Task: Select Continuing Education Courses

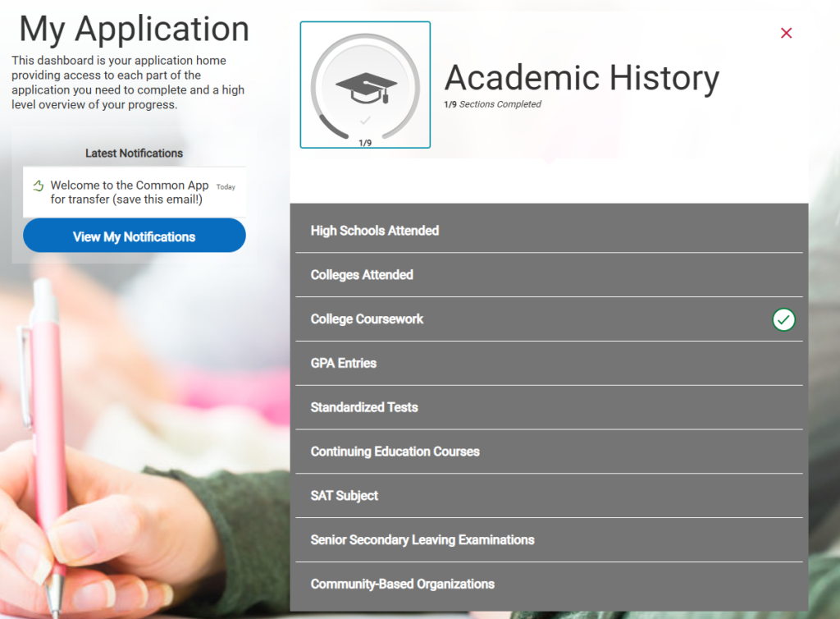Action: point(395,452)
